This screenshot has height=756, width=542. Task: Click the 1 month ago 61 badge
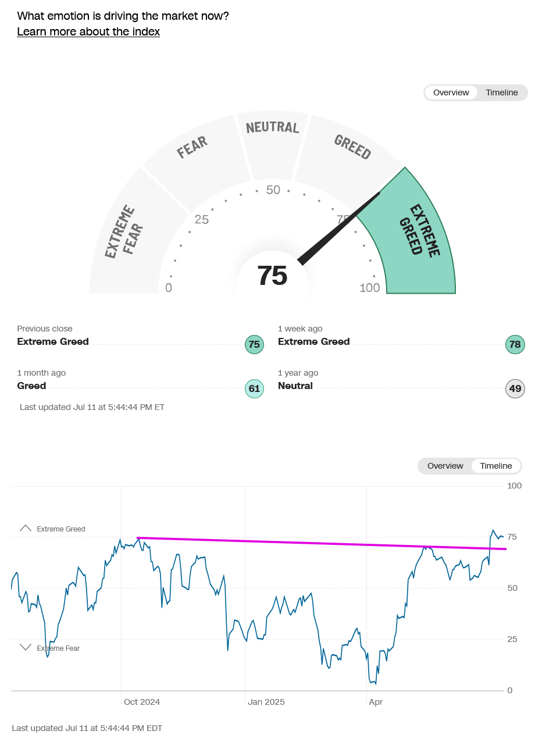254,388
